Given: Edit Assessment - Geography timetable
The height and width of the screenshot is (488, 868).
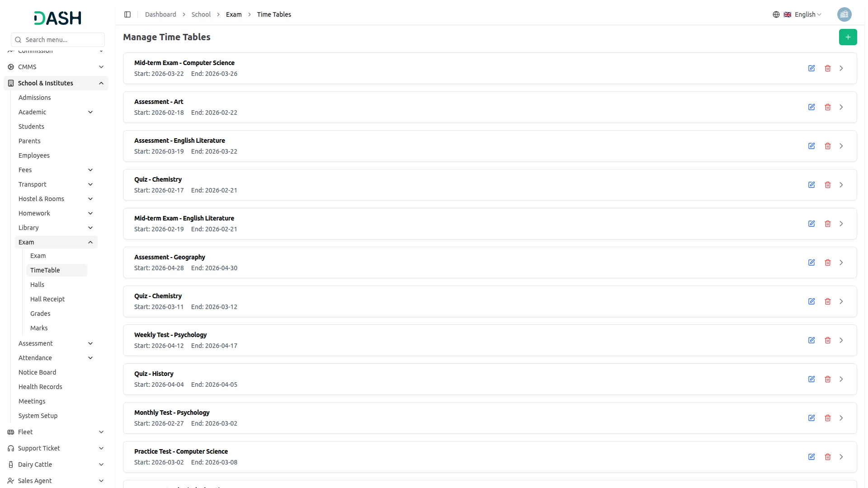Looking at the screenshot, I should (x=811, y=263).
